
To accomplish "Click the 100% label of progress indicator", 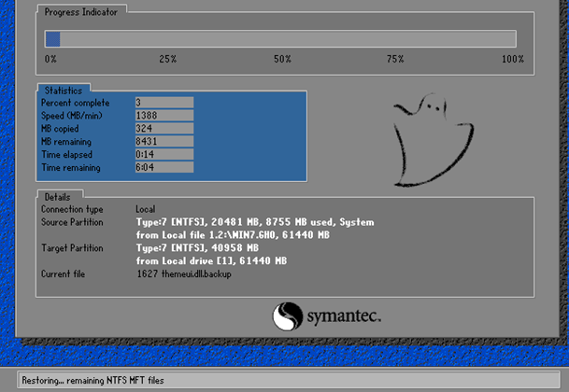I will (x=512, y=59).
